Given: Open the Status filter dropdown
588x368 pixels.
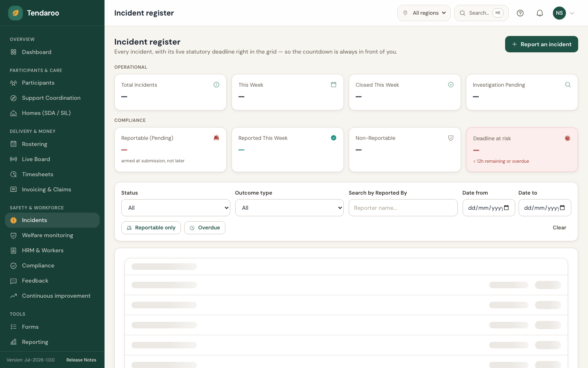Looking at the screenshot, I should (176, 208).
